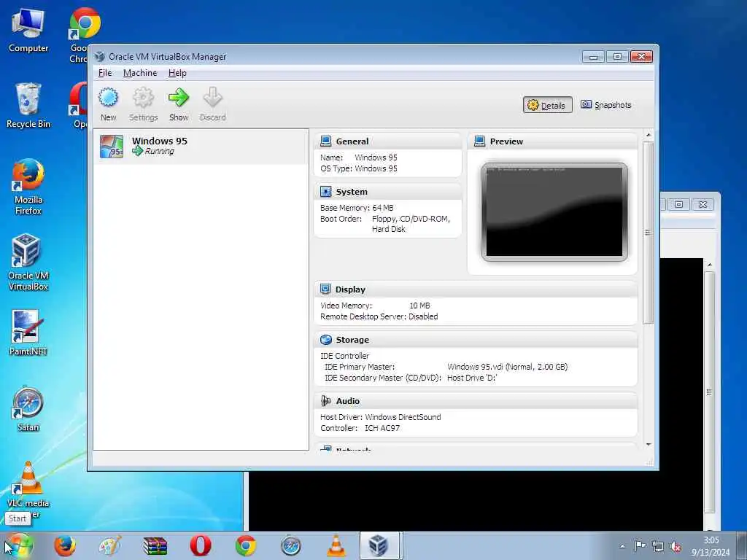Click the Display section monitor icon
The width and height of the screenshot is (747, 560).
point(325,289)
